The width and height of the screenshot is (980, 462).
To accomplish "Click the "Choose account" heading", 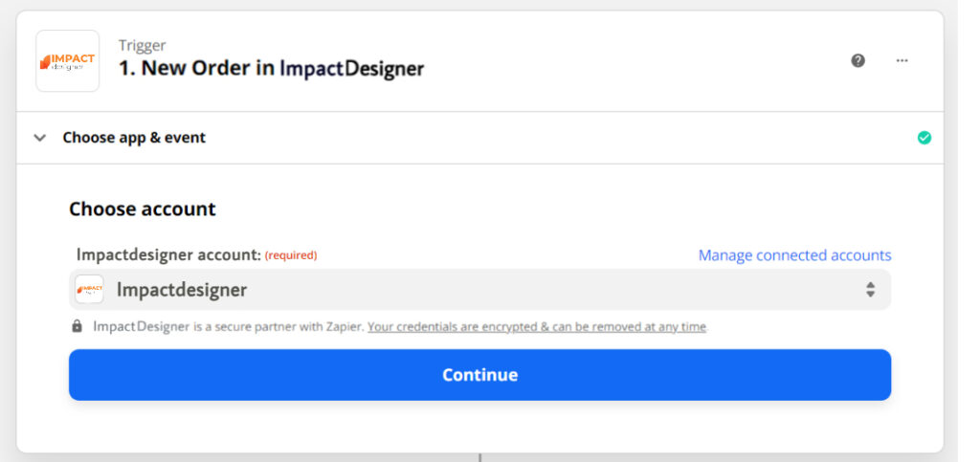I will coord(143,209).
